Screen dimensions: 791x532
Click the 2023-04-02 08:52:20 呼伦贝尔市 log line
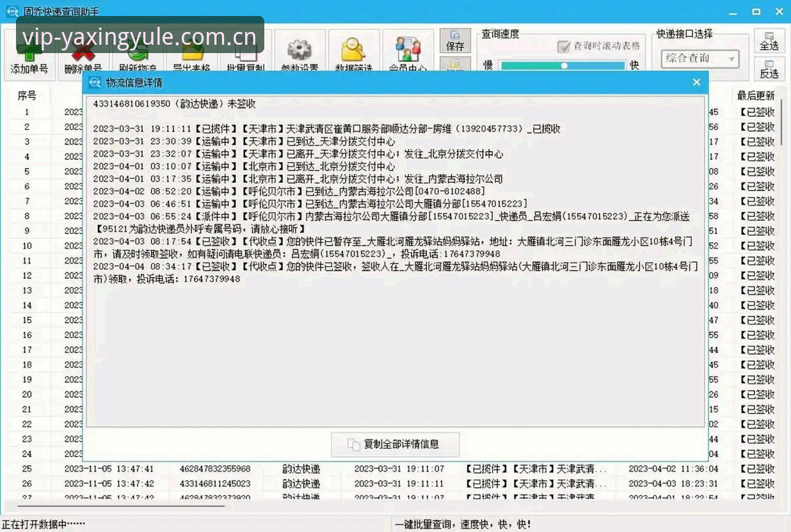(289, 191)
